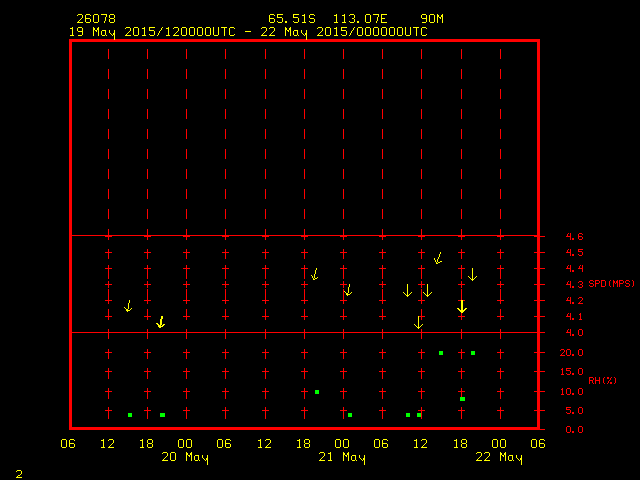
Task: Select the station ID 26078
Action: click(x=95, y=19)
